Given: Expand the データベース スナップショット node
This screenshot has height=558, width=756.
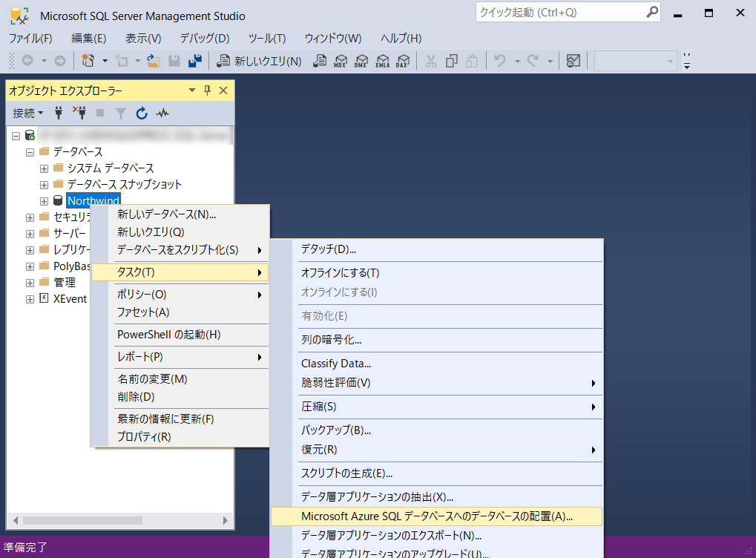Looking at the screenshot, I should pos(44,185).
